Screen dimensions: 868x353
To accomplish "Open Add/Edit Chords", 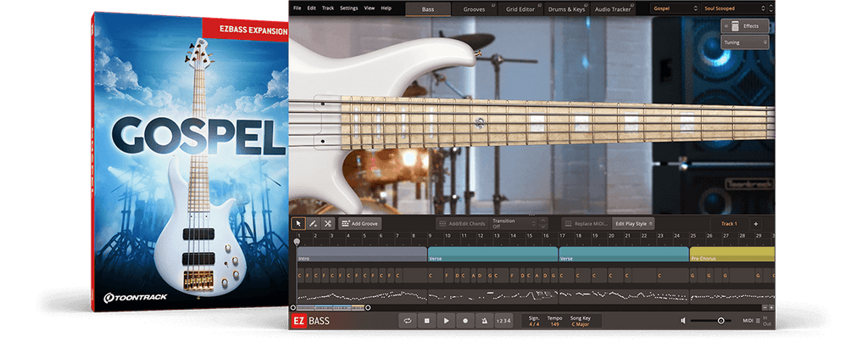I will (461, 224).
